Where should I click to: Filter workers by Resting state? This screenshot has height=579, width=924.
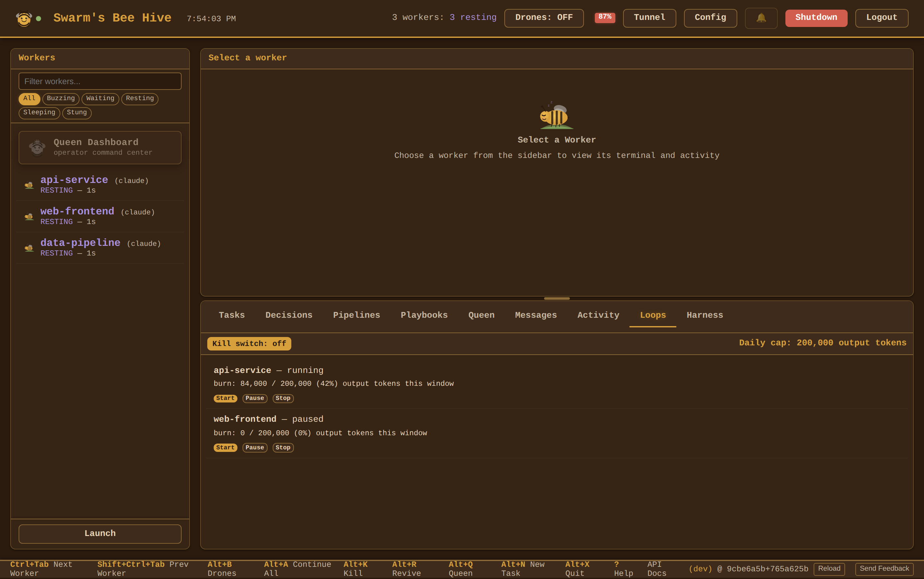click(x=140, y=99)
